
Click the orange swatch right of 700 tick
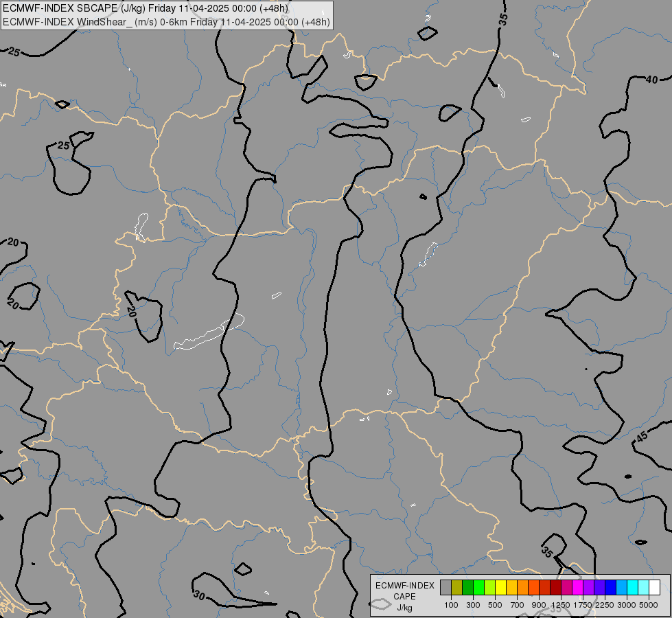tap(523, 588)
